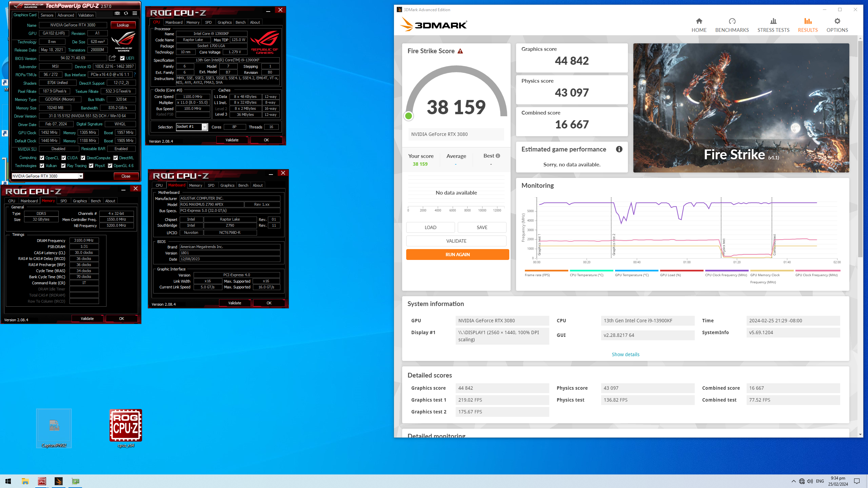Screen dimensions: 868x488
Task: Click ROG CPU-Z taskbar icon
Action: (x=42, y=481)
